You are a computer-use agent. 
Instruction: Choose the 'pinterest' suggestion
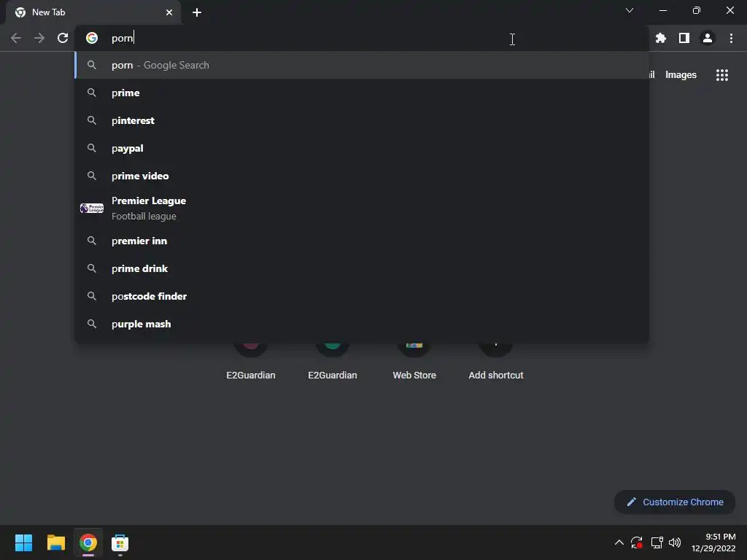tap(362, 120)
